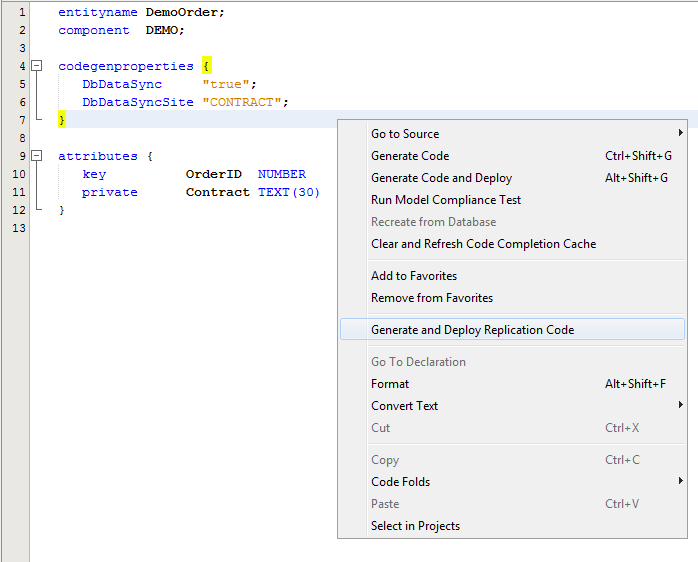
Task: Choose Generate Code and Deploy
Action: (x=441, y=178)
